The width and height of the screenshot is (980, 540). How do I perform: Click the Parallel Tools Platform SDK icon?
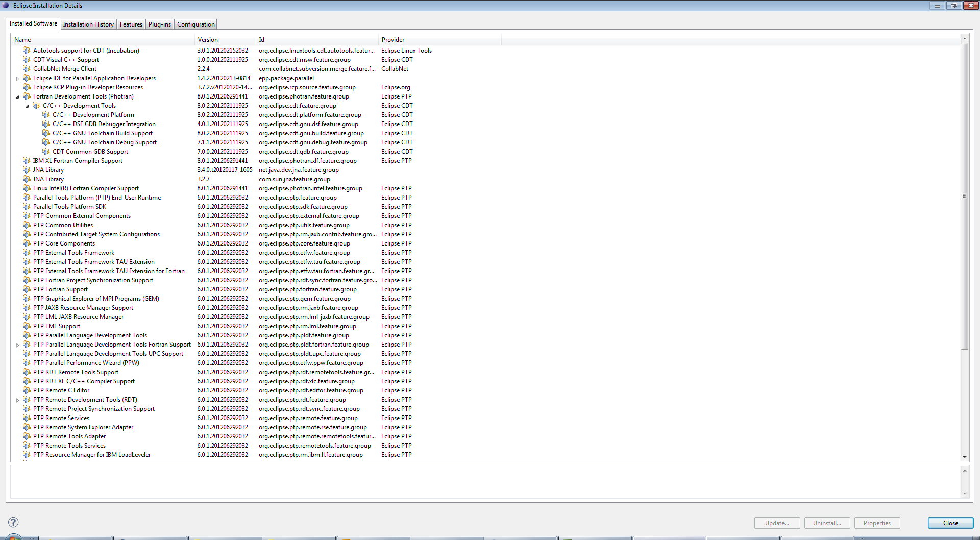27,207
